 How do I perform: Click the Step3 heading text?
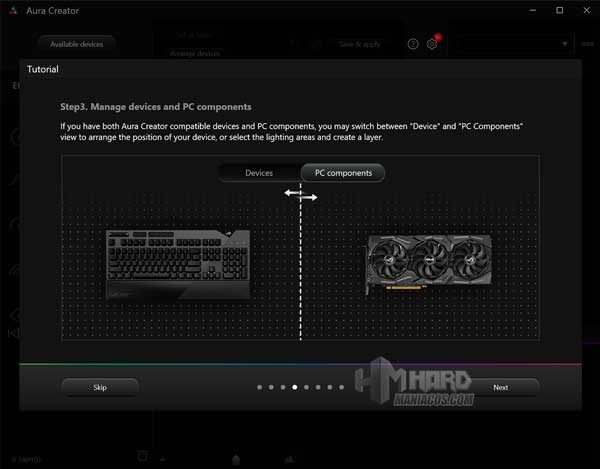click(x=156, y=107)
